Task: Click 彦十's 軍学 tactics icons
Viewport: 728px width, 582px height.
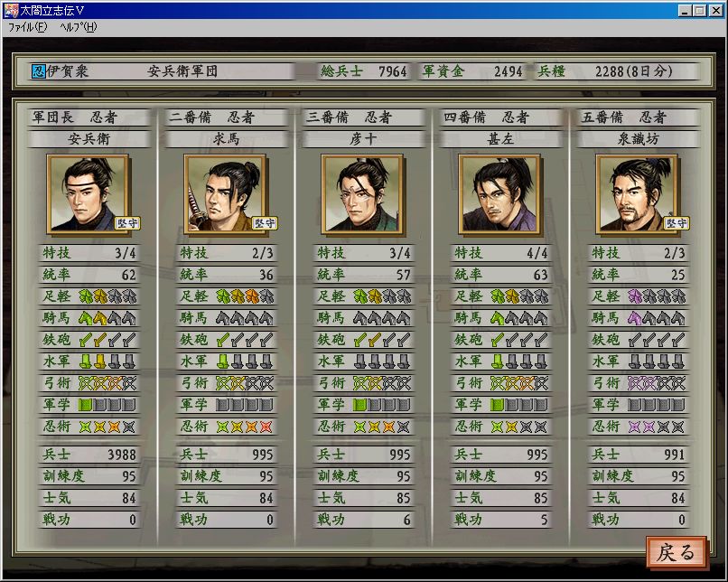Action: click(382, 405)
